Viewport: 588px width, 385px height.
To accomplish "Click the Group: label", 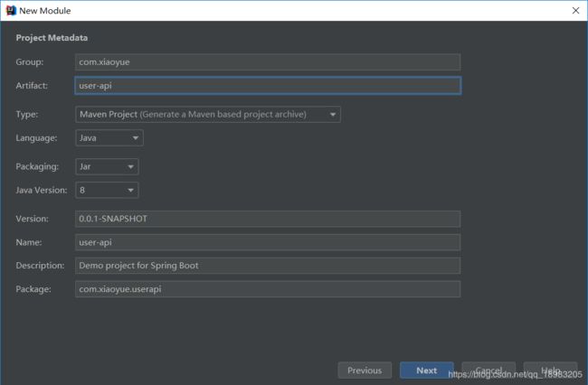I will (30, 62).
